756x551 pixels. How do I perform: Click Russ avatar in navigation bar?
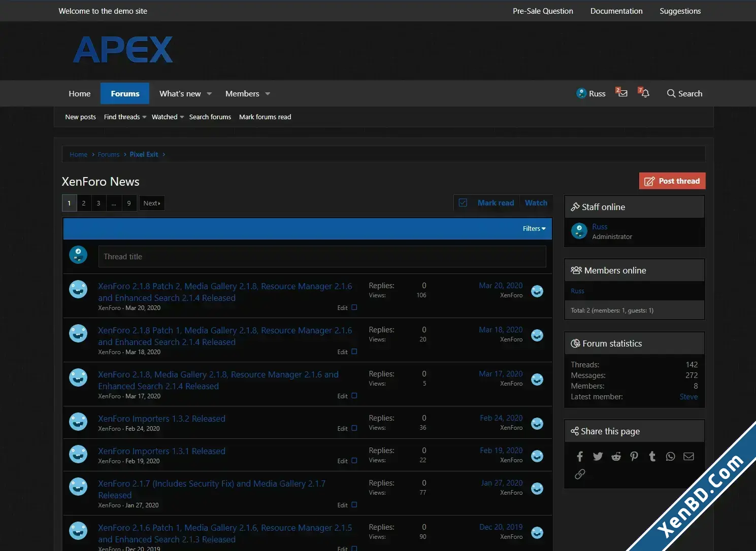[x=581, y=93]
